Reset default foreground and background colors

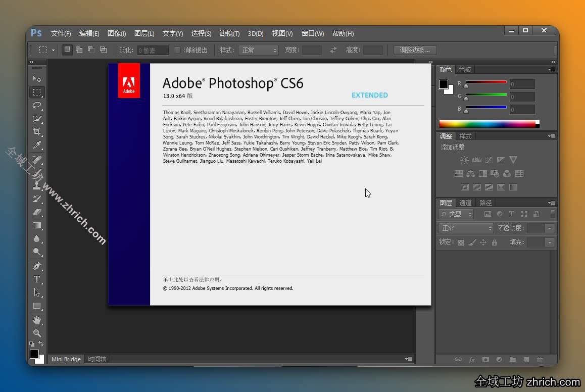click(x=32, y=344)
